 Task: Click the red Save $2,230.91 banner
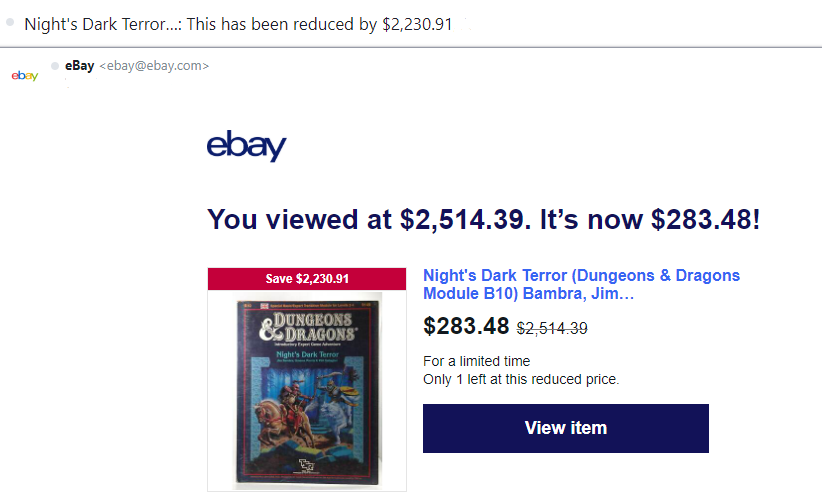pos(307,278)
